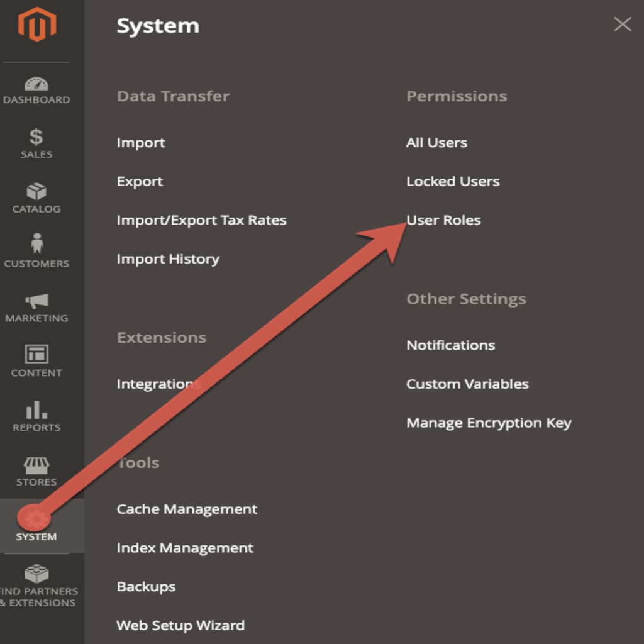Open the Content layout icon
The height and width of the screenshot is (644, 644).
[36, 353]
